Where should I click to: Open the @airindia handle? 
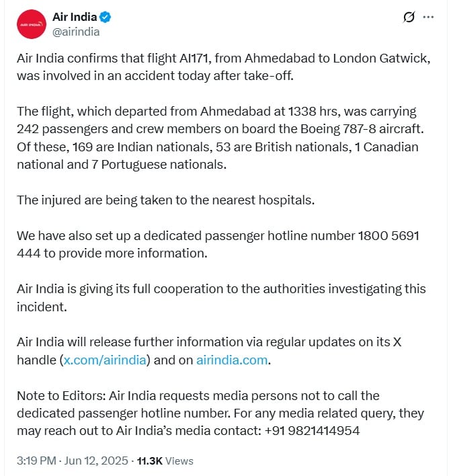[x=76, y=32]
